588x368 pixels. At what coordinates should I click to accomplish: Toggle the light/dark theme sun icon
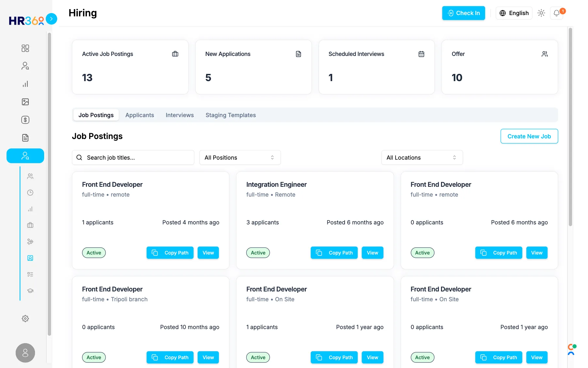[541, 13]
